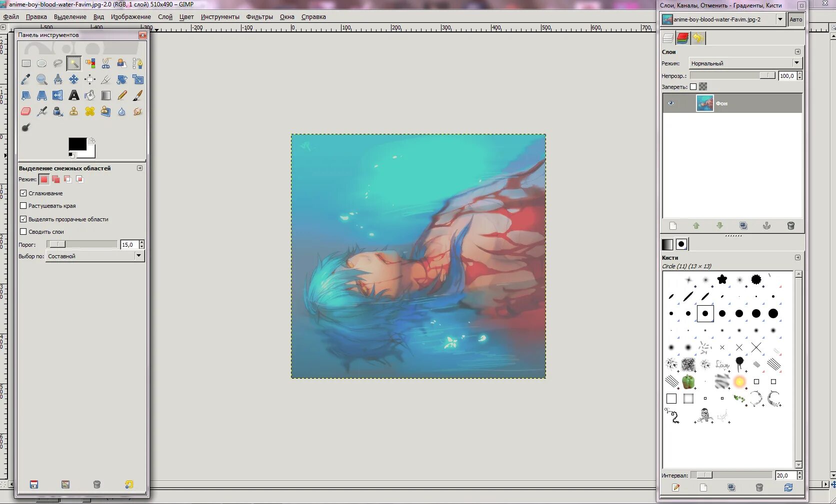
Task: Set selection mode to subtract from selection
Action: coord(68,179)
